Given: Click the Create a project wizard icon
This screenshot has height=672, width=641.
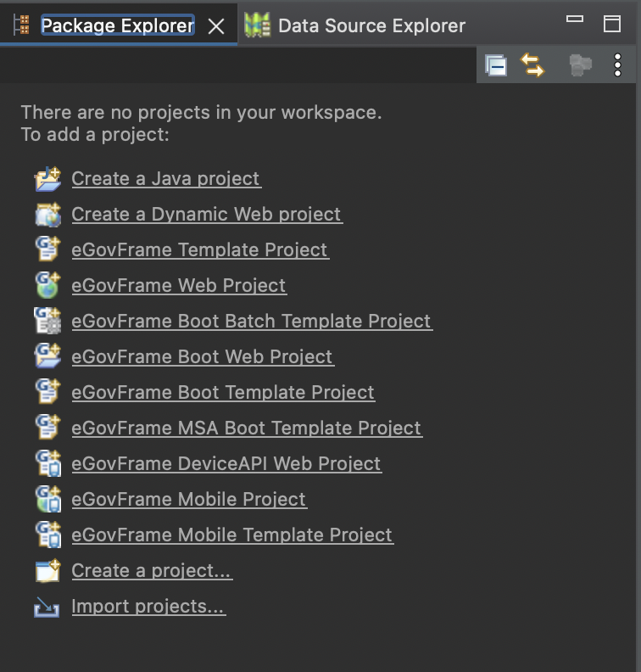Looking at the screenshot, I should [x=47, y=570].
